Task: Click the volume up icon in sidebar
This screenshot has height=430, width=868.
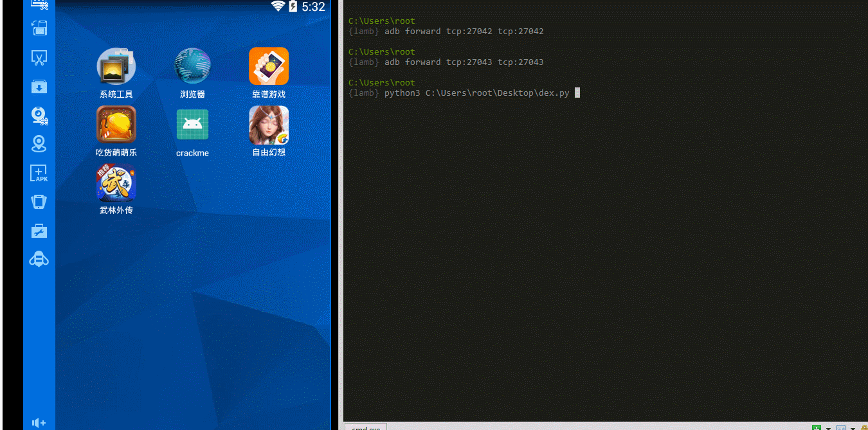Action: (x=39, y=422)
